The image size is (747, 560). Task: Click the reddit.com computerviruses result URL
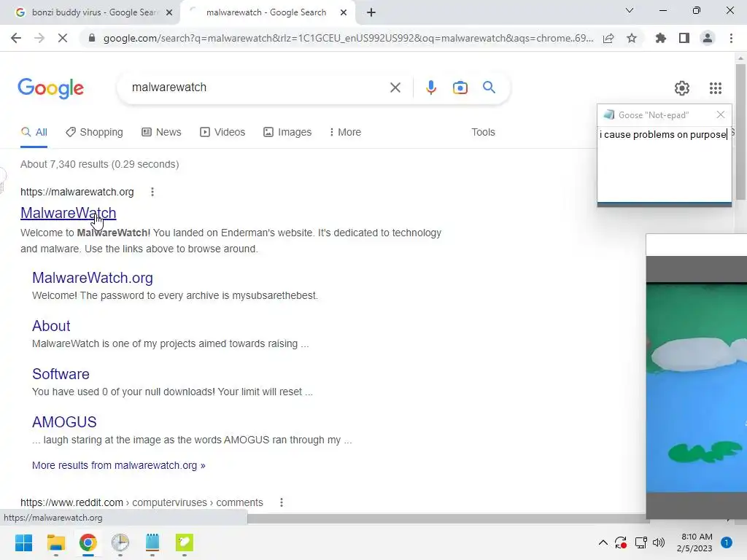[142, 502]
